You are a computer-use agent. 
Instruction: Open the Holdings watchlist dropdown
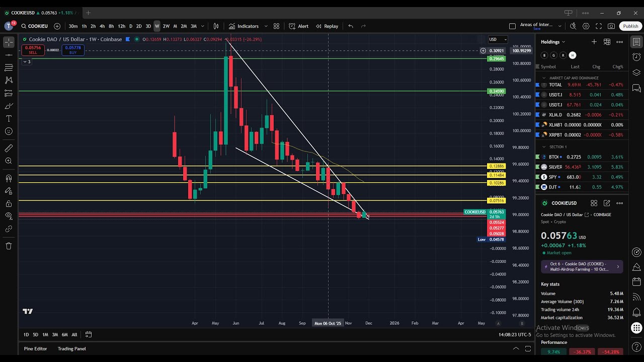pyautogui.click(x=553, y=42)
